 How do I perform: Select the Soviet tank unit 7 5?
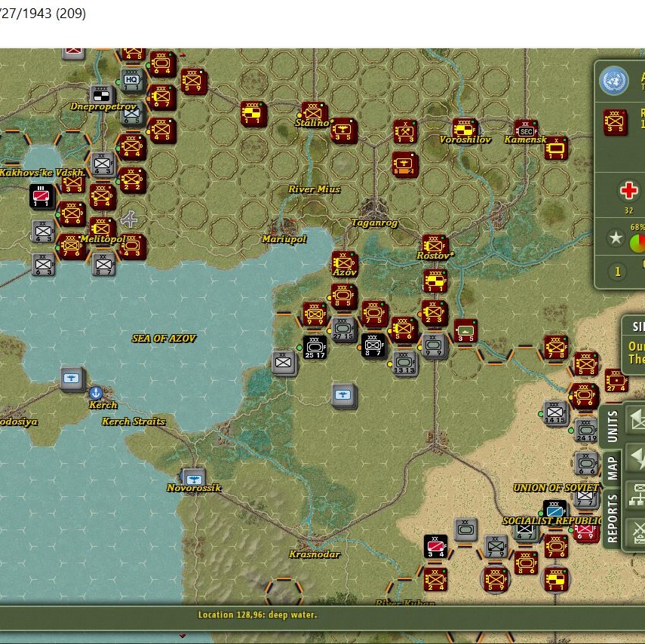[x=374, y=314]
